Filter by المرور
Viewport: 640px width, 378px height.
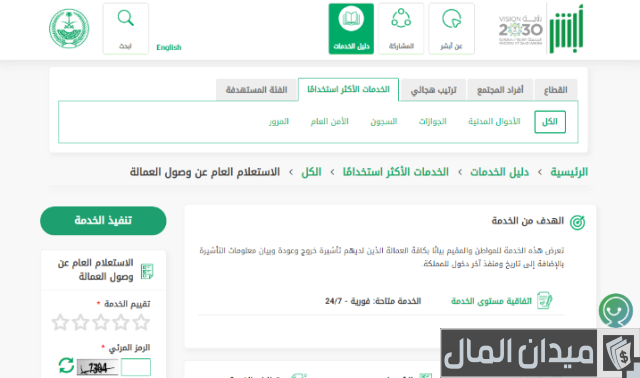click(x=279, y=122)
